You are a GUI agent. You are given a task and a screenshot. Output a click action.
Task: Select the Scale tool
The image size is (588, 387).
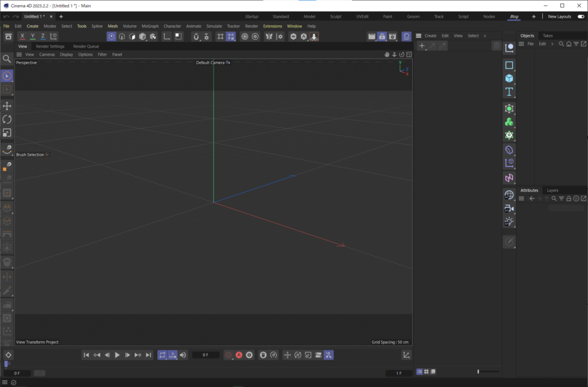[7, 133]
